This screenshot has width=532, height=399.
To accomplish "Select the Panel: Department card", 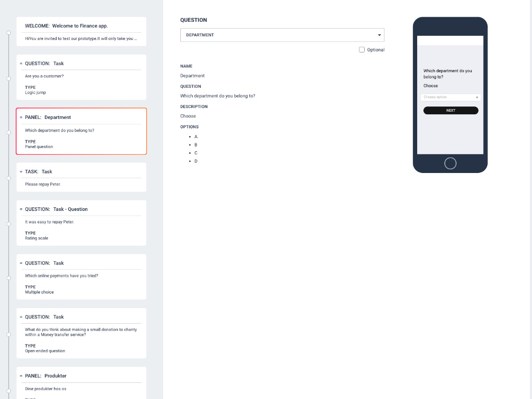I will coord(82,131).
